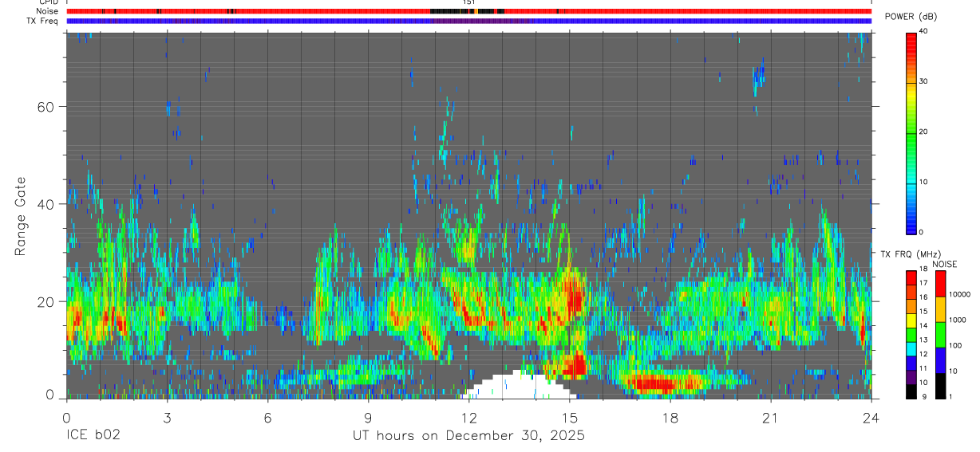Click the x-axis tick label '6'
Image resolution: width=980 pixels, height=452 pixels.
coord(267,418)
